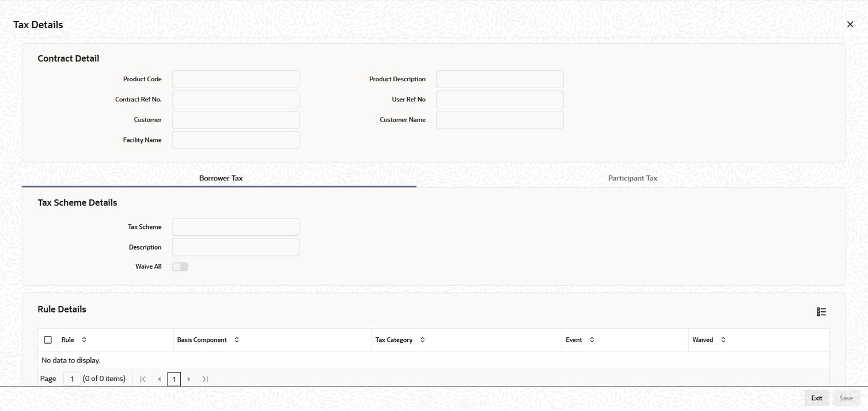The height and width of the screenshot is (411, 868).
Task: Focus the Facility Name field
Action: [236, 140]
